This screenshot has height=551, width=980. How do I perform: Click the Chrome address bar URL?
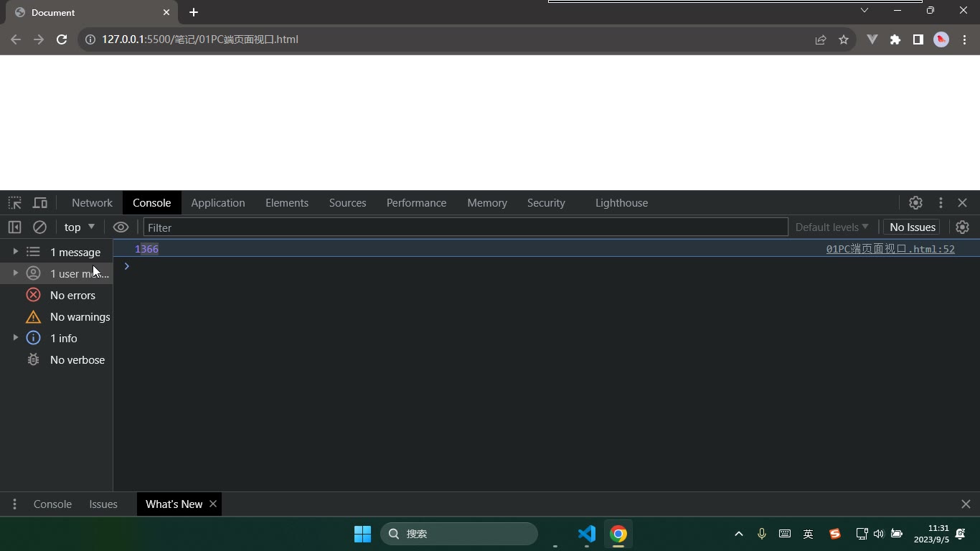[200, 39]
